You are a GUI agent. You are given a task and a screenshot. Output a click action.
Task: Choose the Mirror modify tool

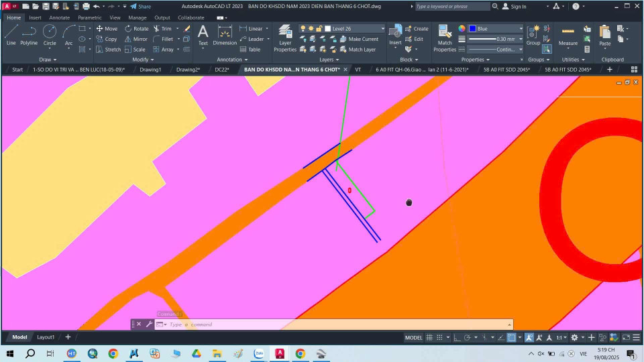136,39
